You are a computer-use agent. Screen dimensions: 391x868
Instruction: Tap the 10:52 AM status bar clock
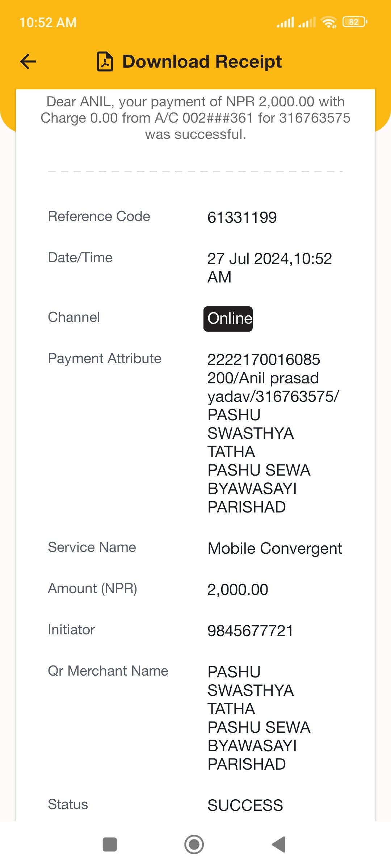coord(48,22)
